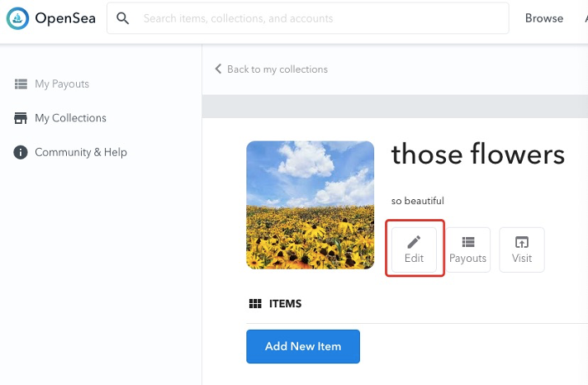Click the OpenSea ship logo icon
This screenshot has width=588, height=385.
coord(17,18)
